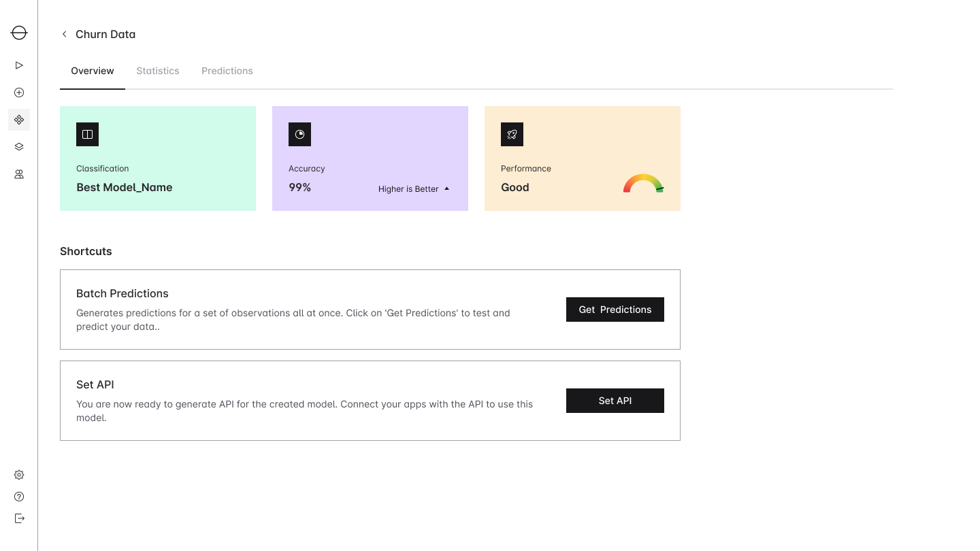Viewport: 980px width, 551px height.
Task: Open the Predictions tab
Action: [x=227, y=71]
